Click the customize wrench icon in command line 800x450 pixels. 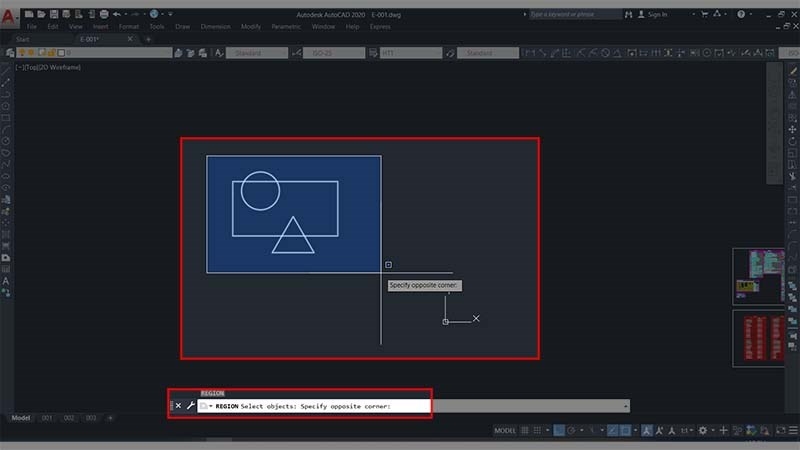click(x=190, y=406)
